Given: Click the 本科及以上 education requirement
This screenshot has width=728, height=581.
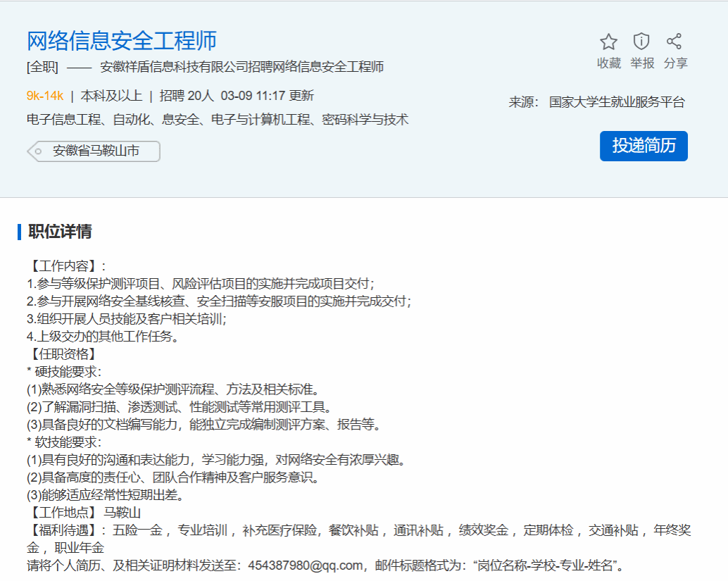Looking at the screenshot, I should click(111, 96).
